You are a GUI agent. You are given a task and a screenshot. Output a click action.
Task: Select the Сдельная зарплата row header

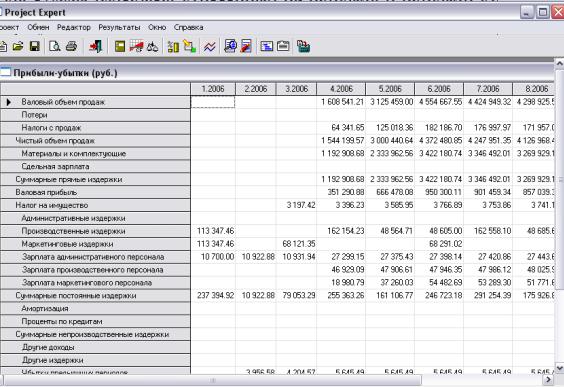tap(95, 167)
